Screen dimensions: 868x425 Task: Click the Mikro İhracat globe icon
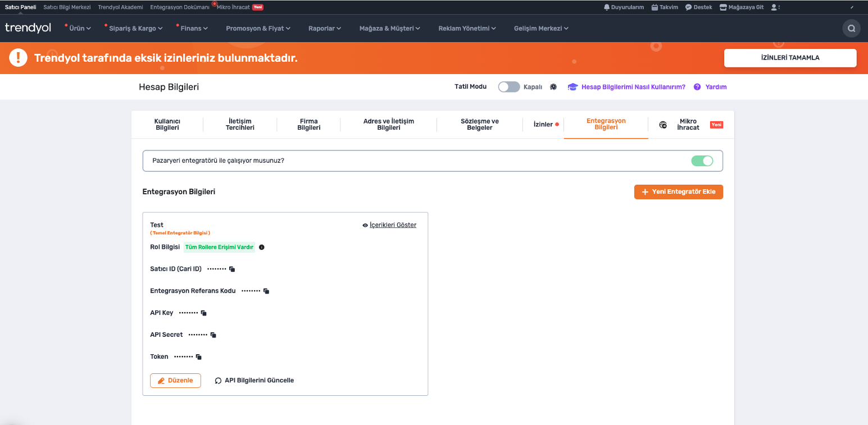(663, 125)
